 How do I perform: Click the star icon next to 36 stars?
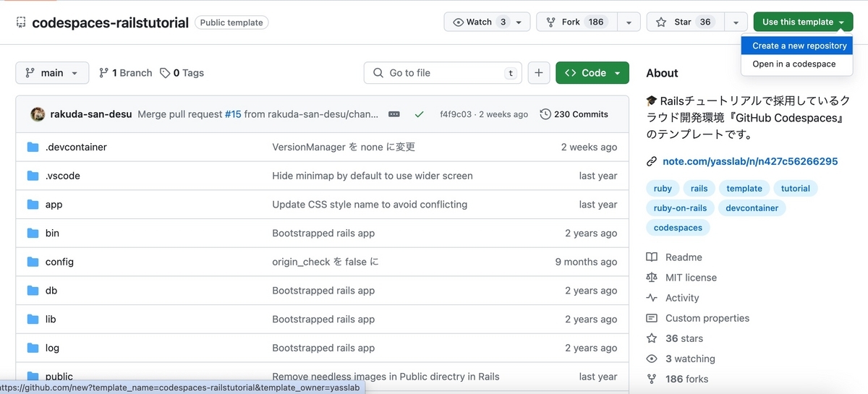tap(652, 338)
